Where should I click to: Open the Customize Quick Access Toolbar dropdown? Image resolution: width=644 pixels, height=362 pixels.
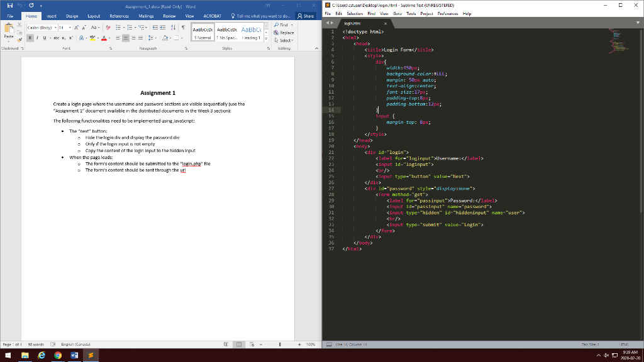[x=41, y=6]
